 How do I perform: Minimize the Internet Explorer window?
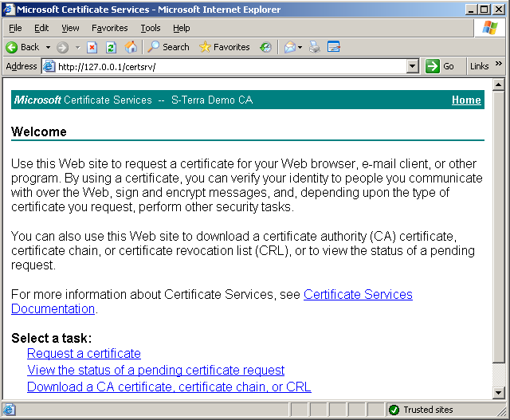tap(471, 10)
